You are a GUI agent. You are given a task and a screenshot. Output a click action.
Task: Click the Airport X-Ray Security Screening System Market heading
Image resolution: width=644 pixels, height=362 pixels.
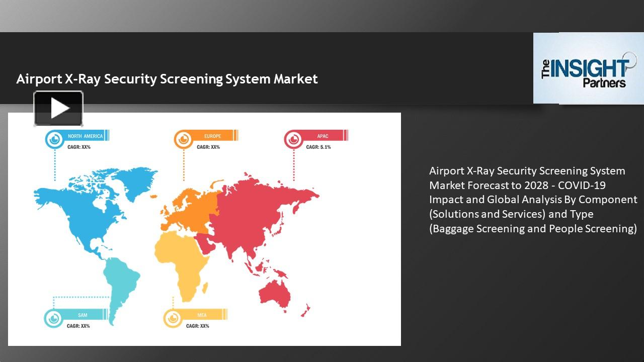pos(167,78)
